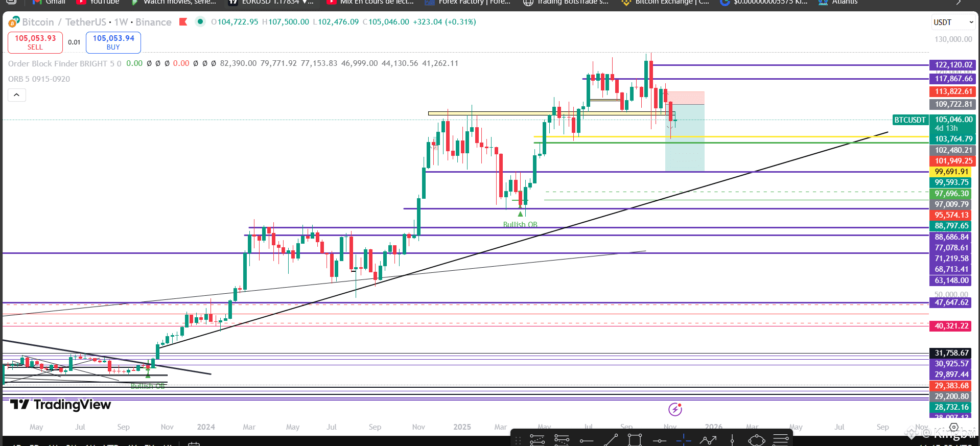Select the teal long position box
Image resolution: width=980 pixels, height=446 pixels.
click(685, 138)
